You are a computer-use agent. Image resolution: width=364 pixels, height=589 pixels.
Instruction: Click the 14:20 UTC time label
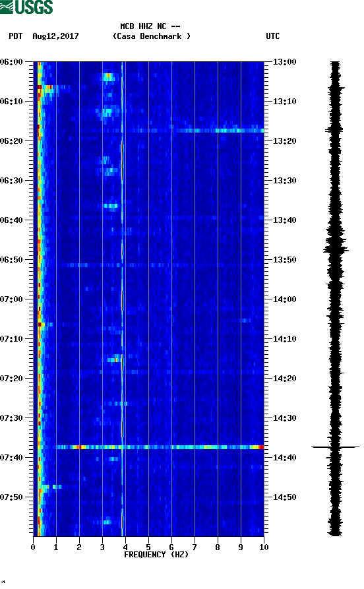pyautogui.click(x=284, y=379)
